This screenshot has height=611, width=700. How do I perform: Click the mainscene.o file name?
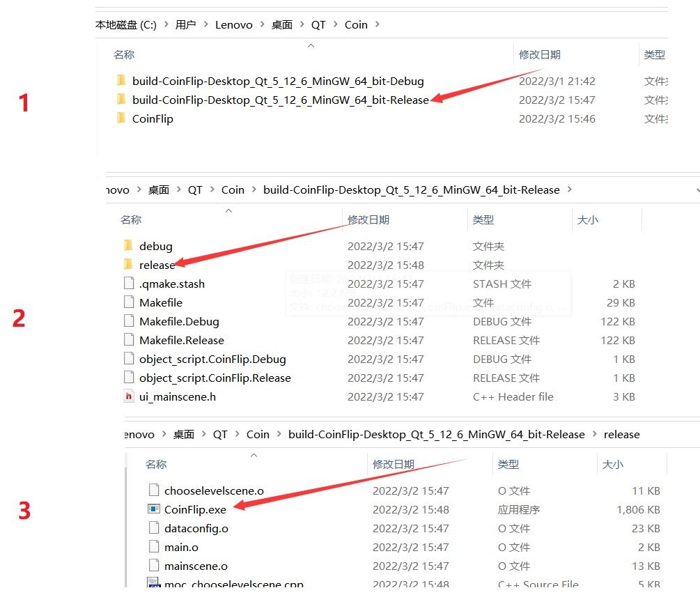[196, 566]
